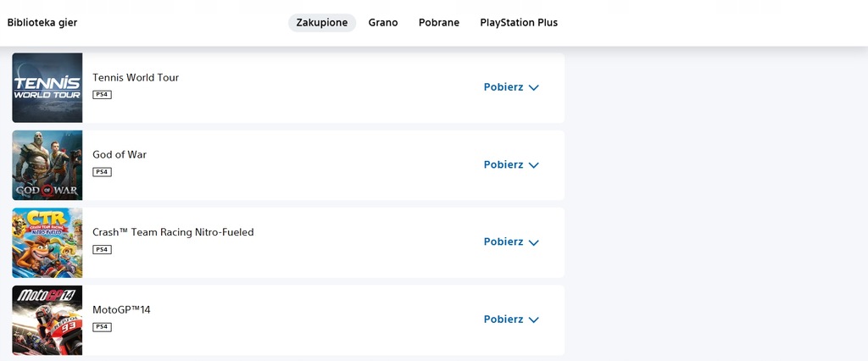Open the MotoGP 14 cover thumbnail
This screenshot has height=361, width=868.
point(47,320)
